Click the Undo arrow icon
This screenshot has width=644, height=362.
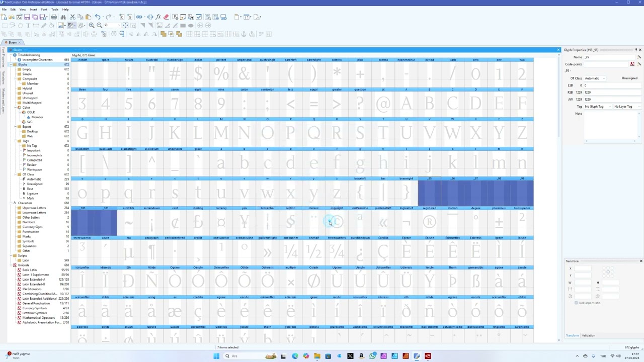pos(98,17)
